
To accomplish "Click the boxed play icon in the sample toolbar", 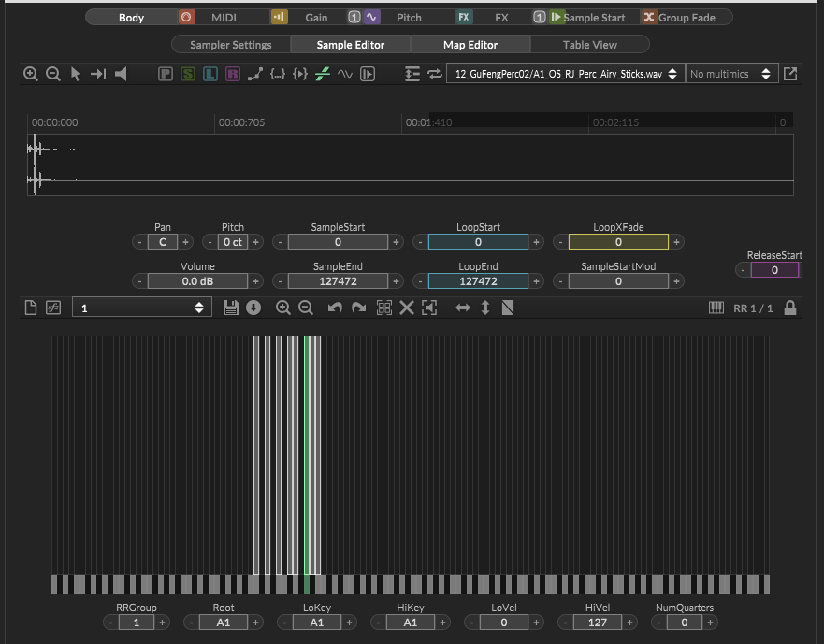I will (x=368, y=74).
